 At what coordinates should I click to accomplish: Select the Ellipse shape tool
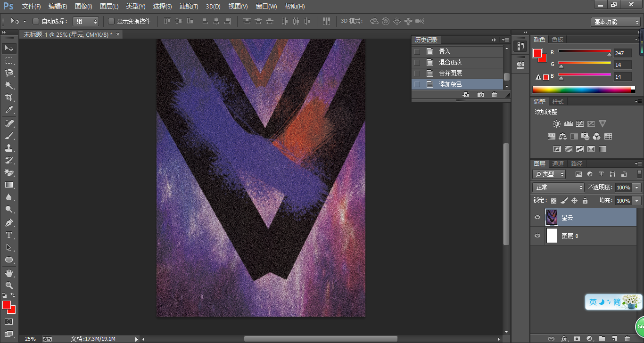pos(9,260)
